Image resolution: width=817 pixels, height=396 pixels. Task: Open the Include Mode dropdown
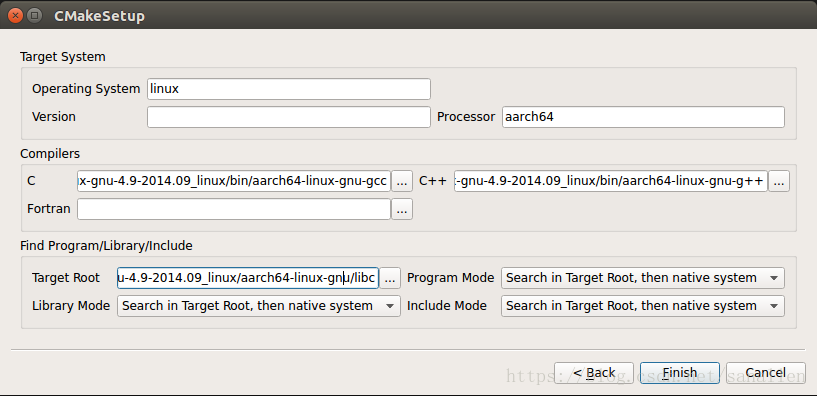point(642,306)
